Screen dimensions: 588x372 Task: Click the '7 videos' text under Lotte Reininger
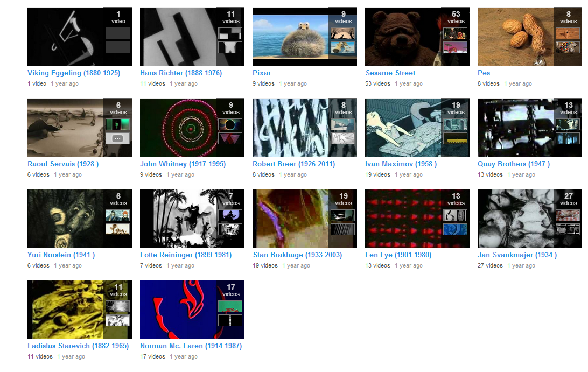click(151, 265)
